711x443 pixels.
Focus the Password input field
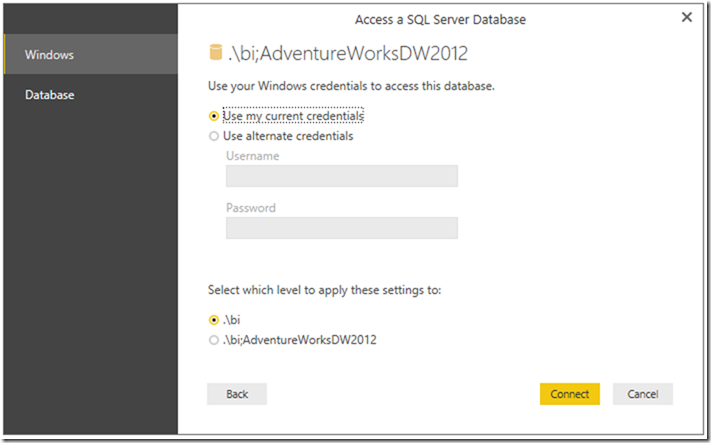[x=341, y=228]
